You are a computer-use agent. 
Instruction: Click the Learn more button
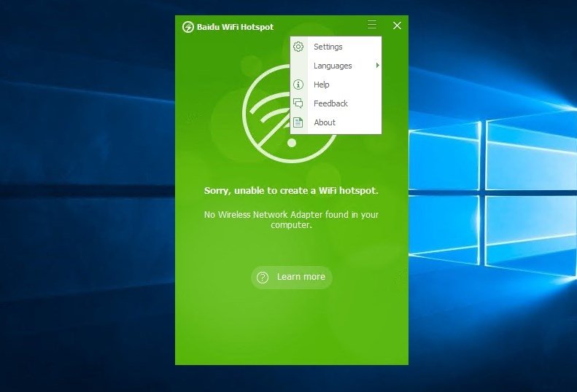click(x=292, y=278)
